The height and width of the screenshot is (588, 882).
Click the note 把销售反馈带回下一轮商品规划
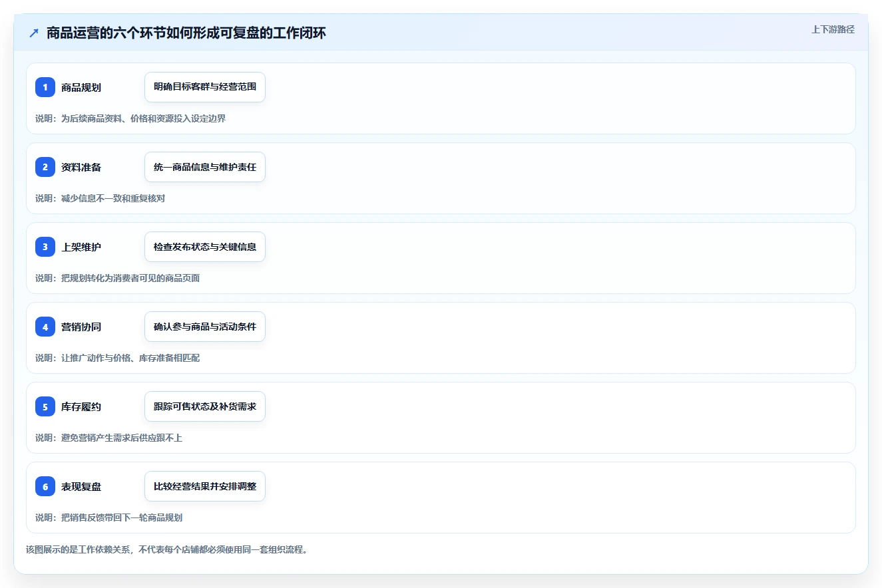122,517
